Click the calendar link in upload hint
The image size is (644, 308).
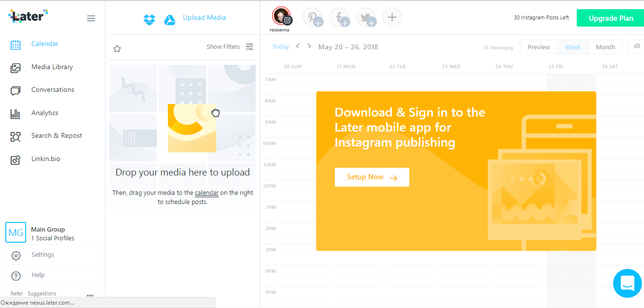coord(207,193)
